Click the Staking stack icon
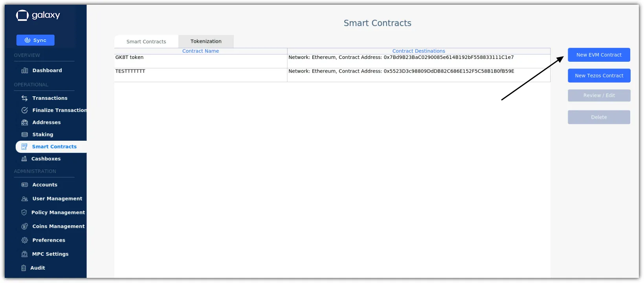 (x=25, y=135)
